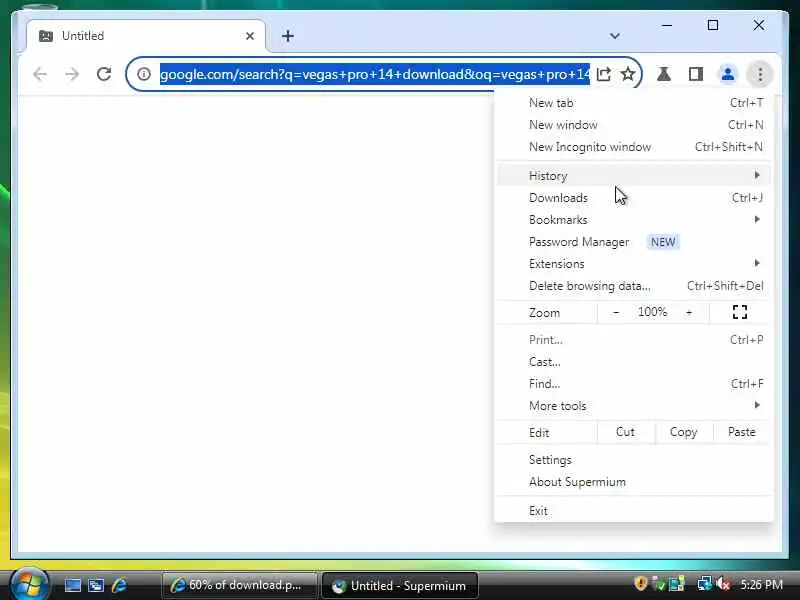Viewport: 800px width, 600px height.
Task: Open Settings from the menu
Action: pyautogui.click(x=633, y=460)
